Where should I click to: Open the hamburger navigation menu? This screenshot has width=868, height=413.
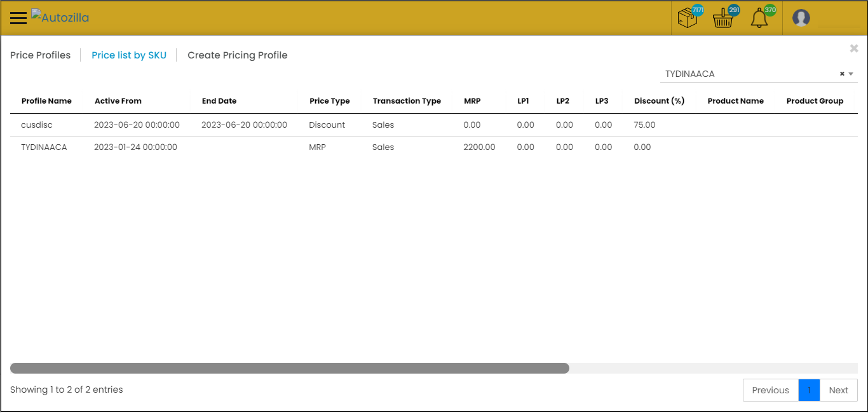18,18
